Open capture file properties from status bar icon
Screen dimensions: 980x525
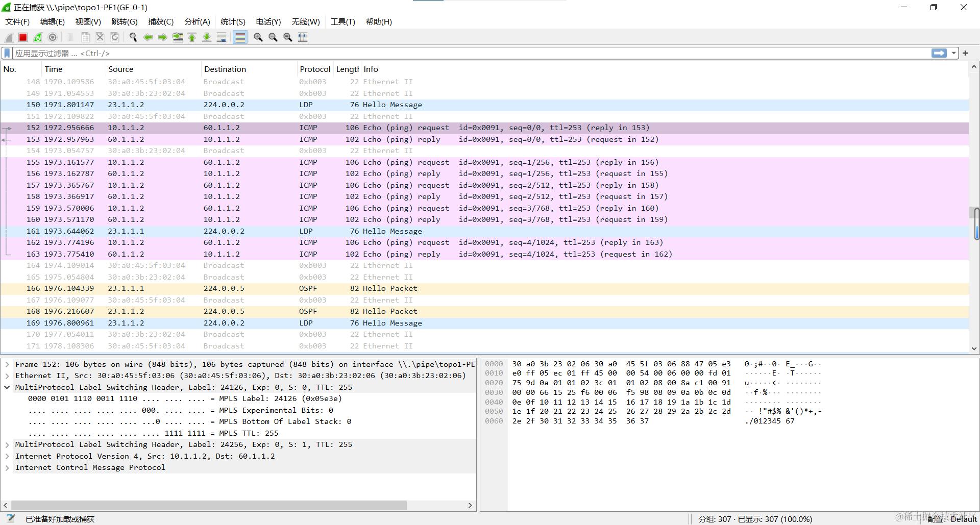tap(10, 519)
